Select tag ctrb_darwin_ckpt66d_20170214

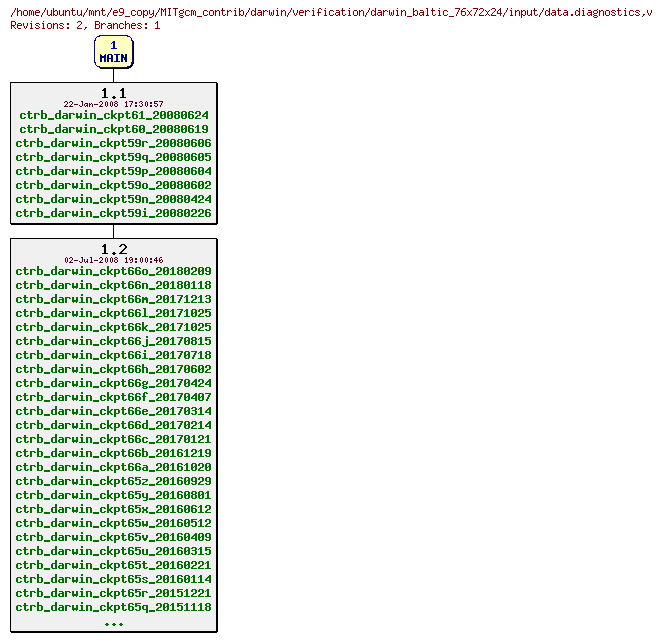114,425
